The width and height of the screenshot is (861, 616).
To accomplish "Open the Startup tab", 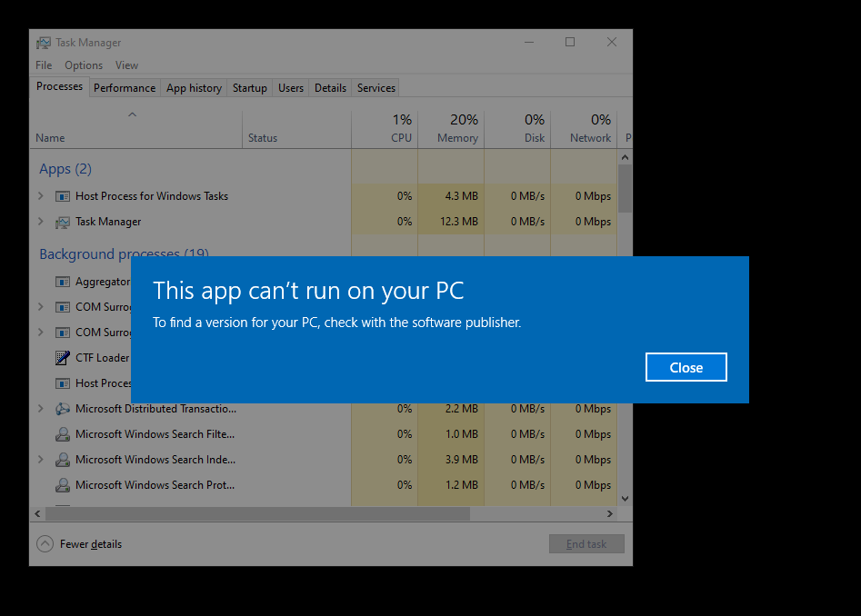I will point(249,88).
